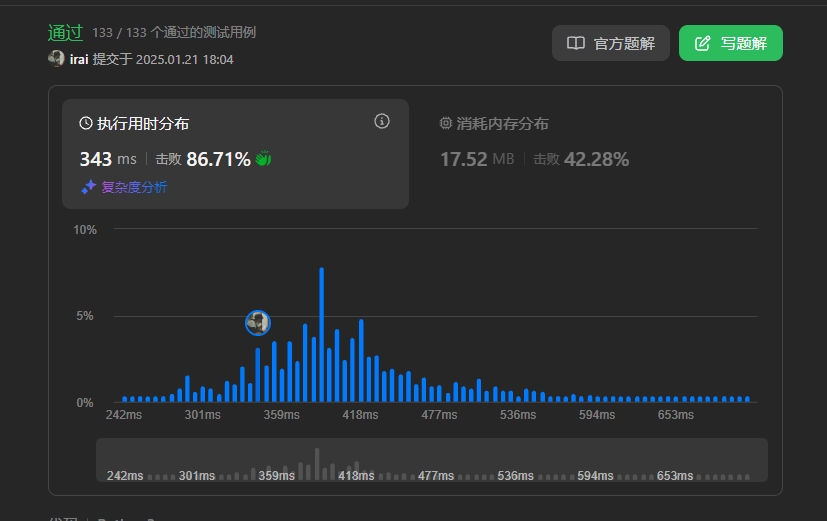The width and height of the screenshot is (827, 521).
Task: Click the clock icon beside 执行用时分布
Action: pyautogui.click(x=85, y=123)
